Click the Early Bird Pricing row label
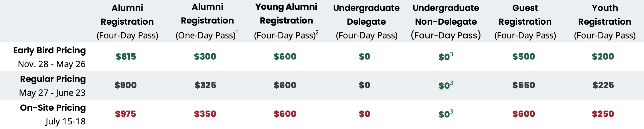Viewport: 644px width, 129px height. [x=49, y=50]
